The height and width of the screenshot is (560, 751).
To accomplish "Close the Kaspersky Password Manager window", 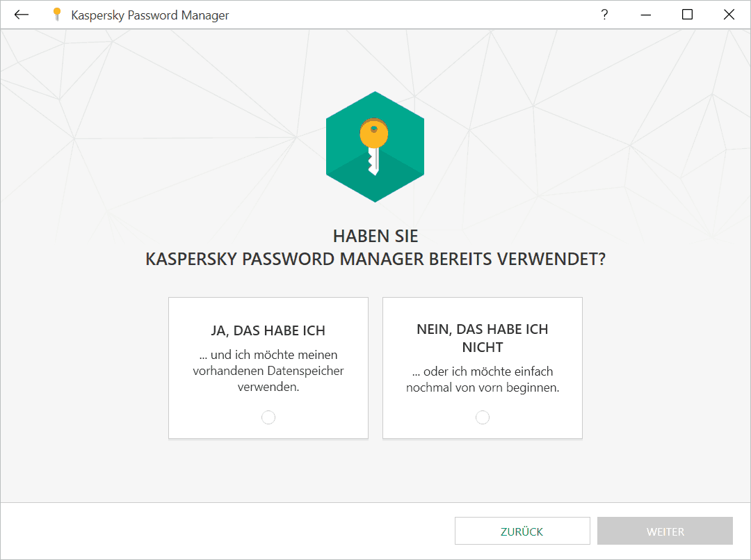I will [729, 15].
